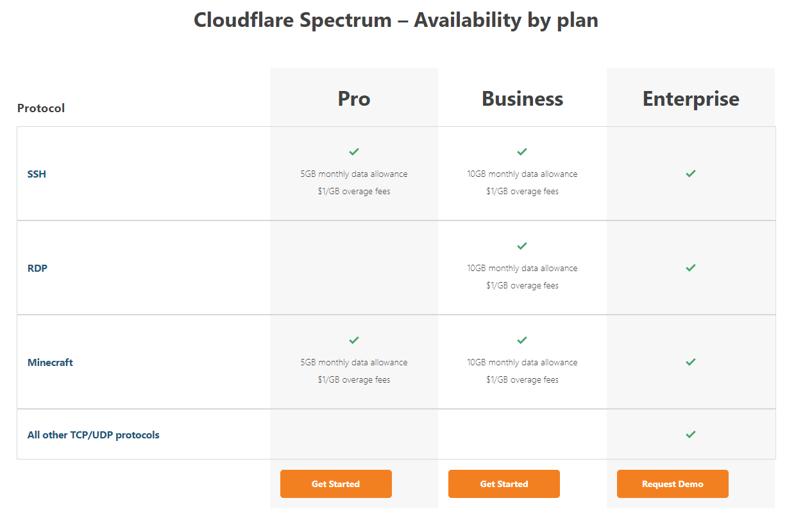Open All other TCP/UDP protocols link
Screen dimensions: 812x514
(93, 435)
